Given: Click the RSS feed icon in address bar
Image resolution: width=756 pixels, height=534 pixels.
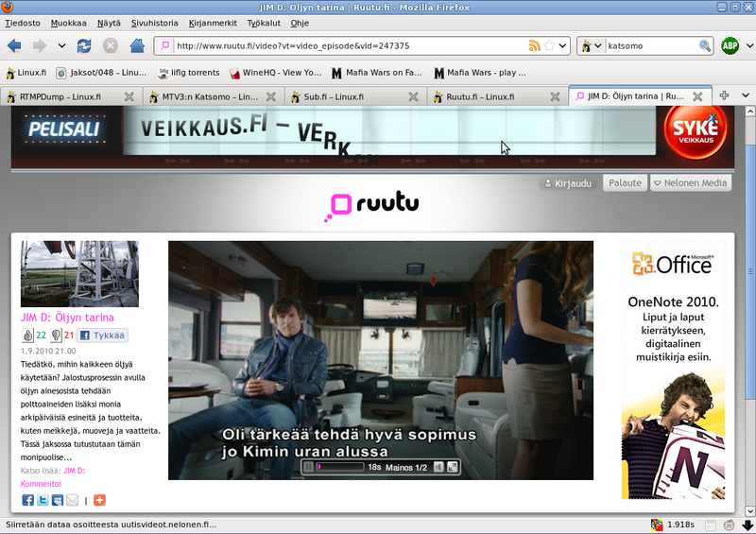Looking at the screenshot, I should (x=535, y=45).
